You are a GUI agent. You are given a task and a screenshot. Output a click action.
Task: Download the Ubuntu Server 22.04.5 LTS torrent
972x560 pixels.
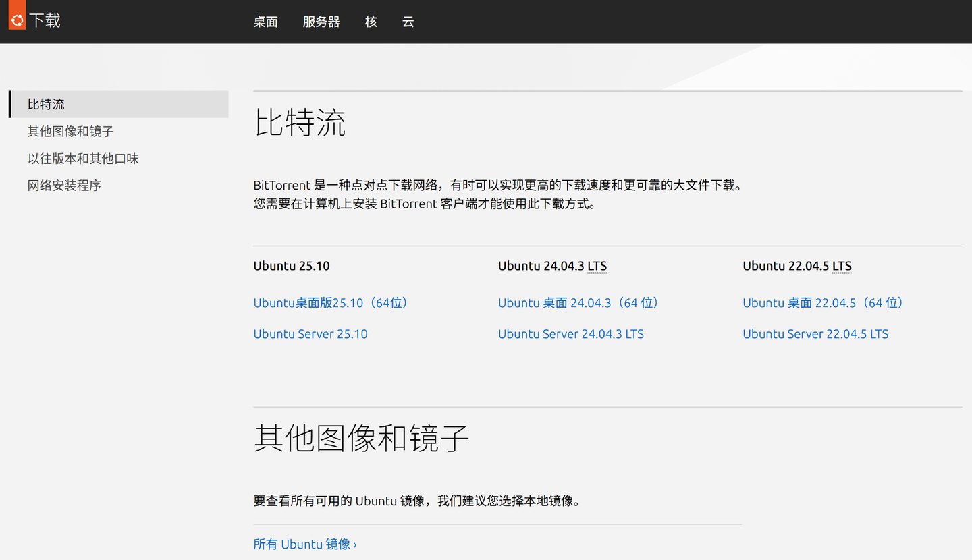pyautogui.click(x=815, y=333)
